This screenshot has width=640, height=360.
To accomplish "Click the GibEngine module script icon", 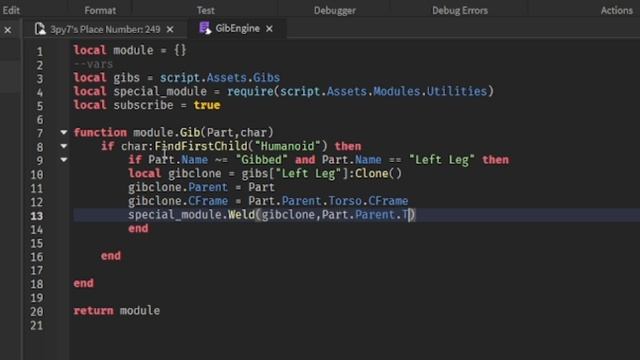I will [204, 28].
